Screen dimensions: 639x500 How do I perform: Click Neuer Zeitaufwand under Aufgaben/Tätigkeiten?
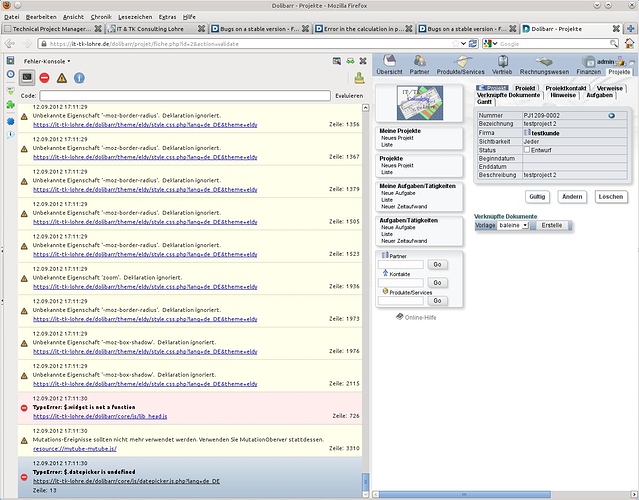click(x=404, y=241)
